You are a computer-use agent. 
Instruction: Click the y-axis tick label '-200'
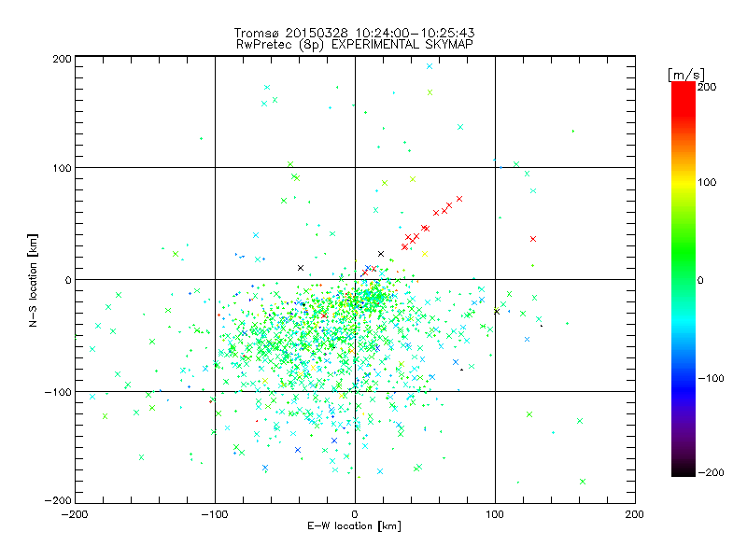pos(58,500)
